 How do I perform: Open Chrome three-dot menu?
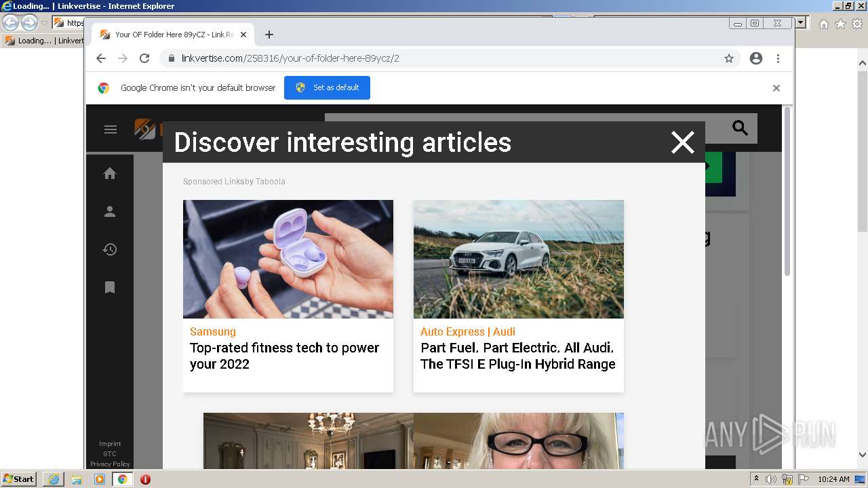[778, 58]
